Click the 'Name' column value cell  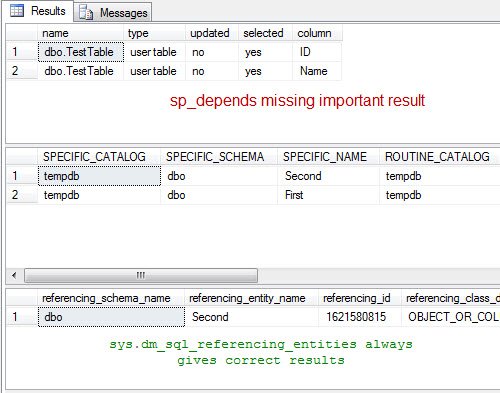317,71
